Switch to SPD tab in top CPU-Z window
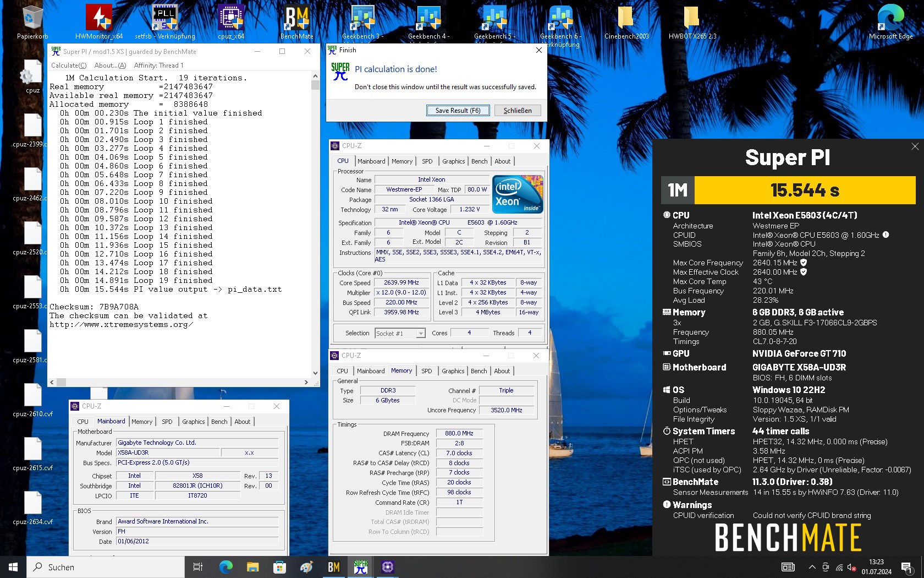The image size is (924, 578). click(x=427, y=161)
